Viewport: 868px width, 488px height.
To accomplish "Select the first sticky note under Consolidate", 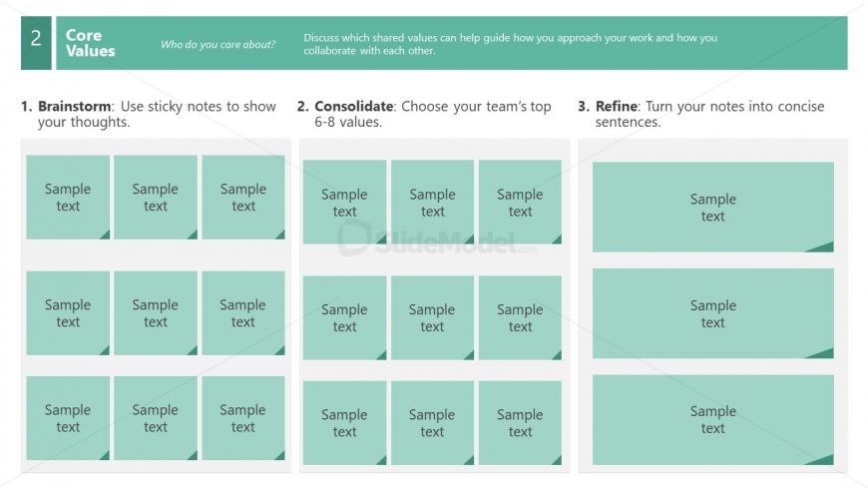I will click(x=344, y=203).
